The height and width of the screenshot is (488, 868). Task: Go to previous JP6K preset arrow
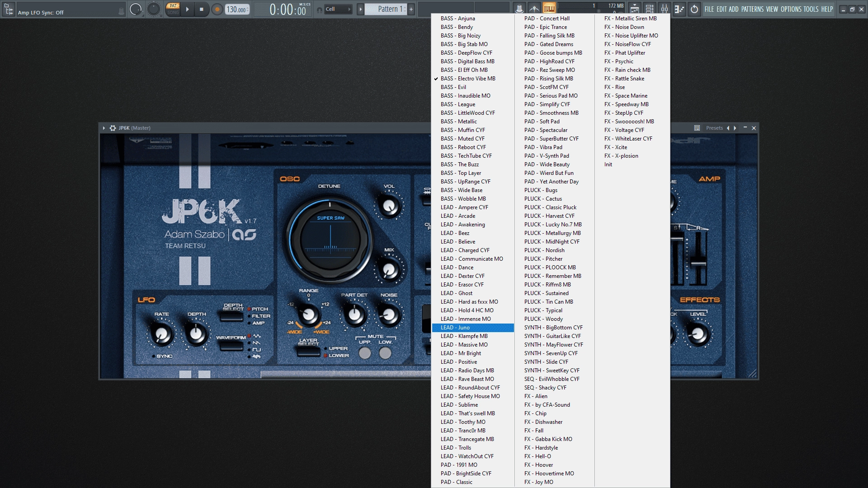pos(728,128)
